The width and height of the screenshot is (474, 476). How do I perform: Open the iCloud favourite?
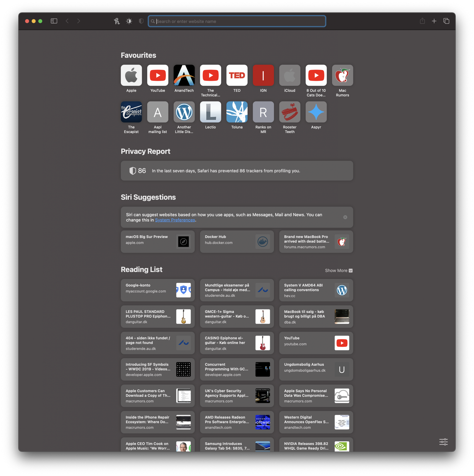point(290,75)
